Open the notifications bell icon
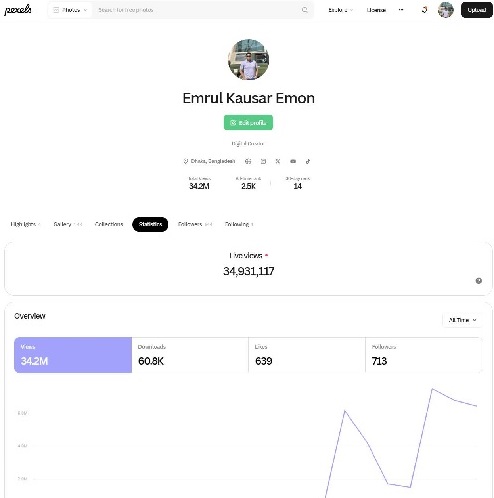The height and width of the screenshot is (498, 494). pyautogui.click(x=424, y=10)
